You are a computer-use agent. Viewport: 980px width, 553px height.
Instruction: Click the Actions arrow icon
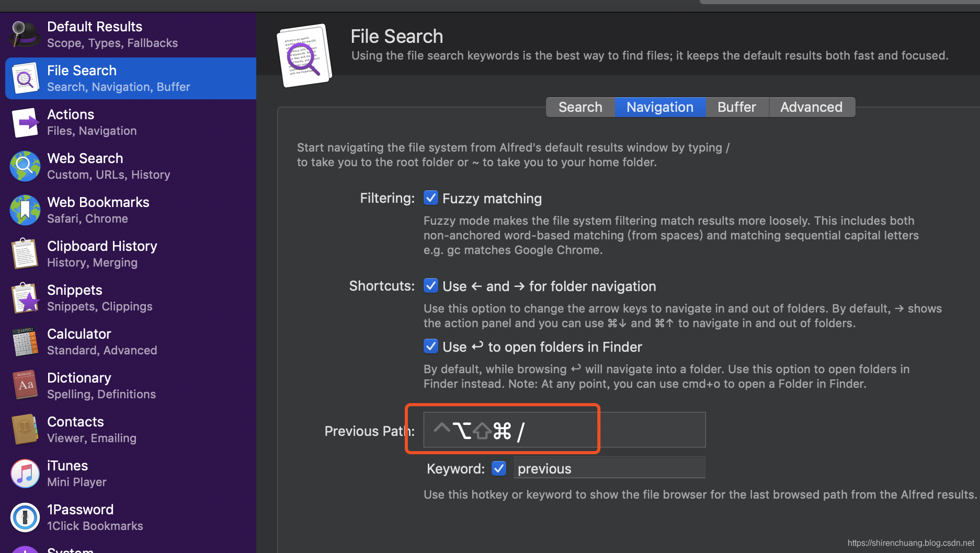point(25,122)
